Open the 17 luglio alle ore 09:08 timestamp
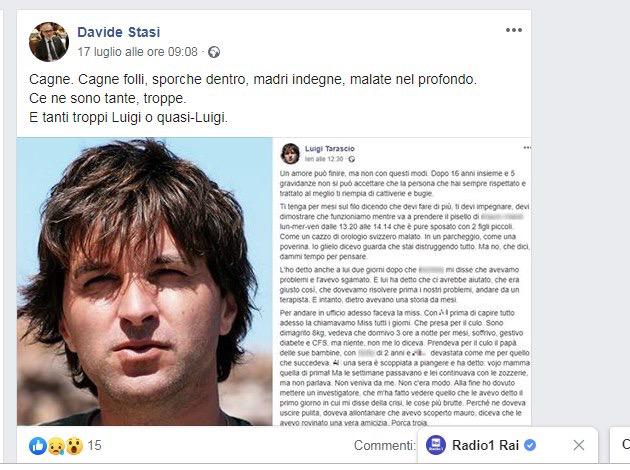The image size is (630, 470). point(137,52)
